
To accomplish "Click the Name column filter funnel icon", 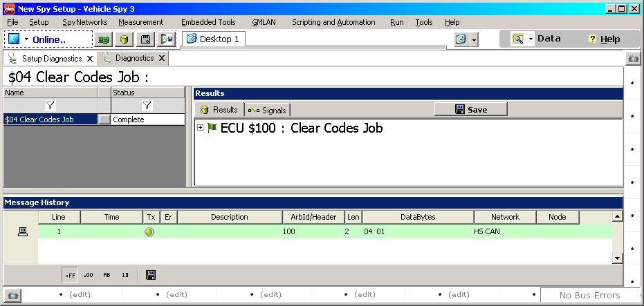I will pyautogui.click(x=50, y=106).
